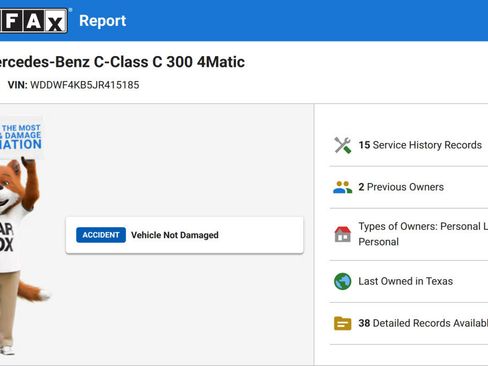Click the globe icon beside Last Owned

[x=343, y=281]
